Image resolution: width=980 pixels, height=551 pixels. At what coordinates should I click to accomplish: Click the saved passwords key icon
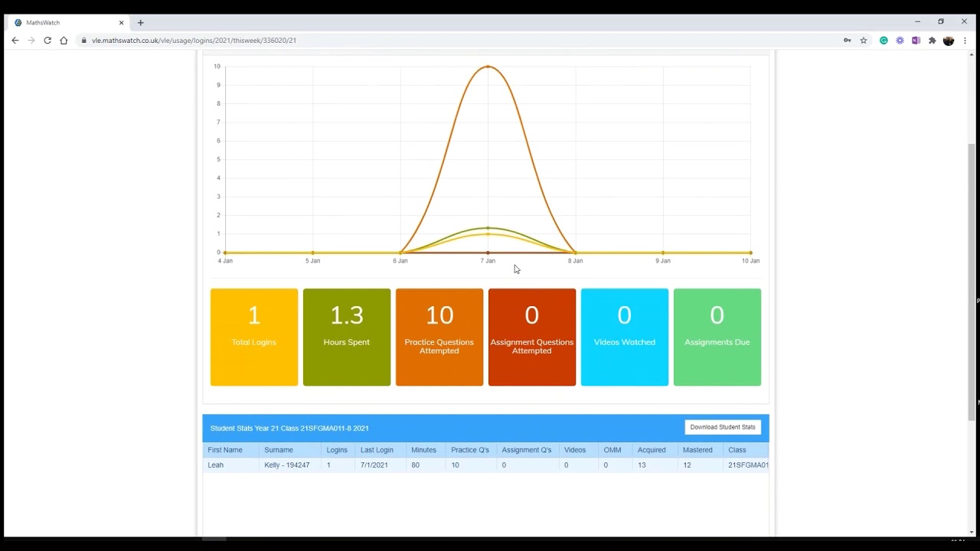click(x=848, y=41)
